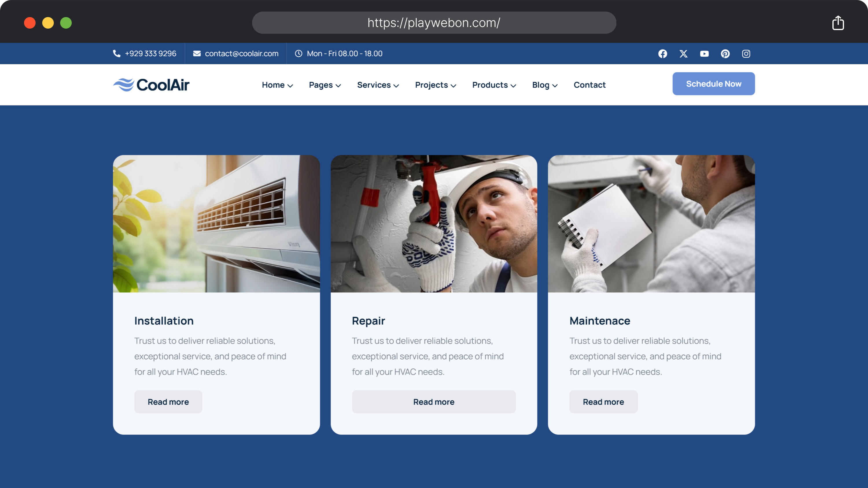
Task: Click the Facebook icon in top bar
Action: [662, 53]
